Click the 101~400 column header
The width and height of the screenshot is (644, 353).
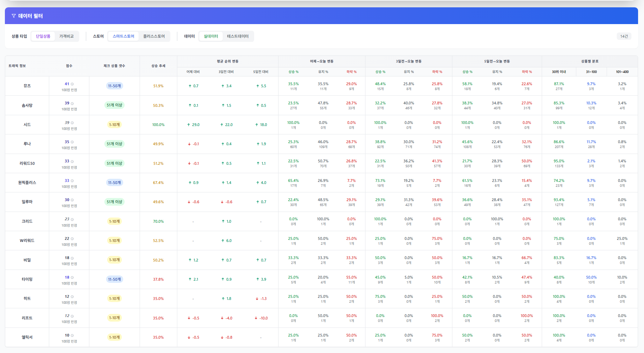click(x=622, y=72)
